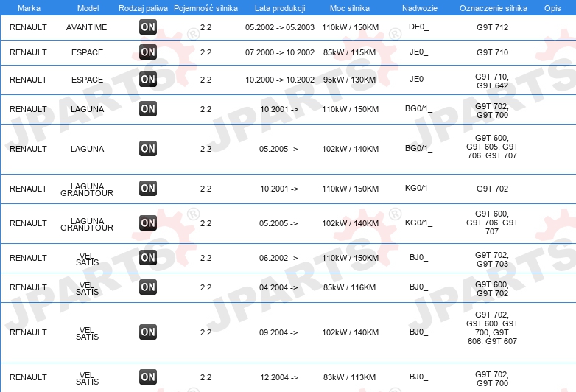576x392 pixels.
Task: Click the Moc silnika column header
Action: 350,8
